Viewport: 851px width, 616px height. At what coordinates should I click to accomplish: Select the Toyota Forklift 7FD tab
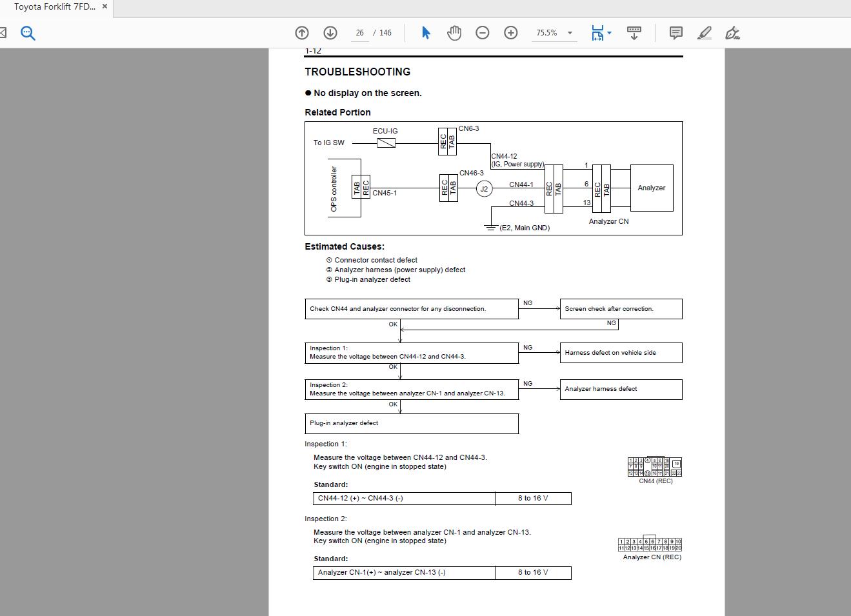(x=55, y=6)
